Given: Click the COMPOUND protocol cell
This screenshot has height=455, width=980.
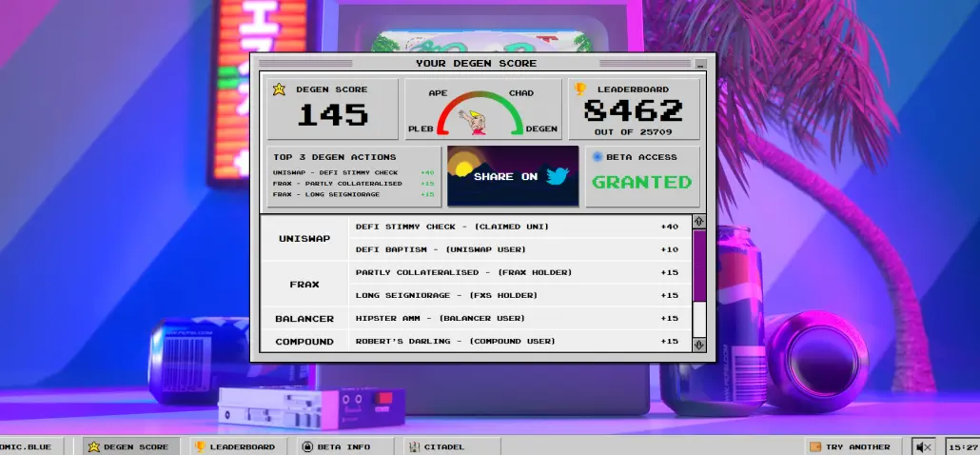Looking at the screenshot, I should tap(304, 341).
